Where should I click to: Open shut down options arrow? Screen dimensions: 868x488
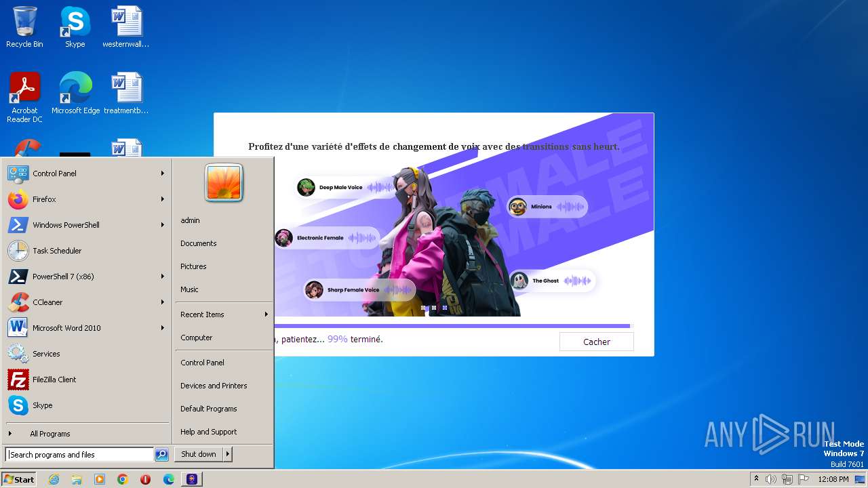tap(227, 454)
